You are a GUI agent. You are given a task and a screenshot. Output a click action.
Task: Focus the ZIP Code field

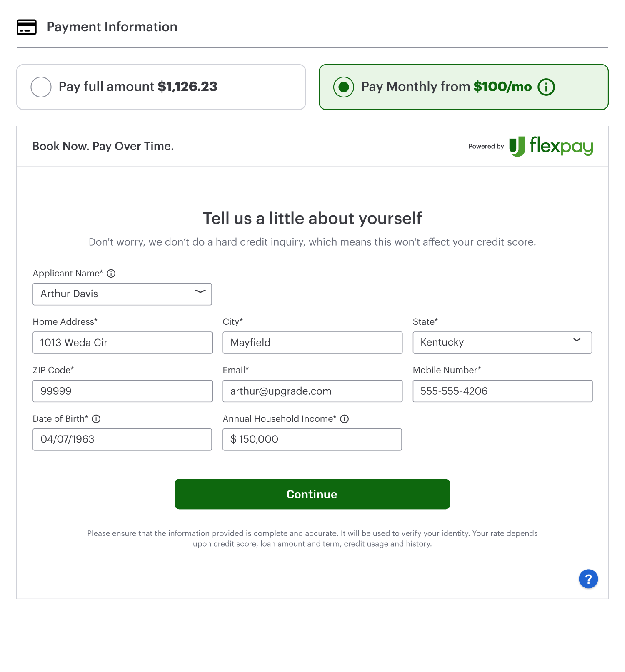pyautogui.click(x=122, y=391)
